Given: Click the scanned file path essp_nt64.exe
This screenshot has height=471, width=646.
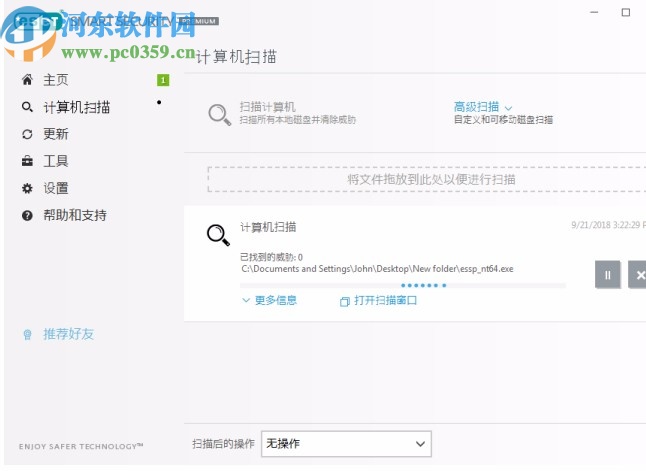Looking at the screenshot, I should 377,269.
